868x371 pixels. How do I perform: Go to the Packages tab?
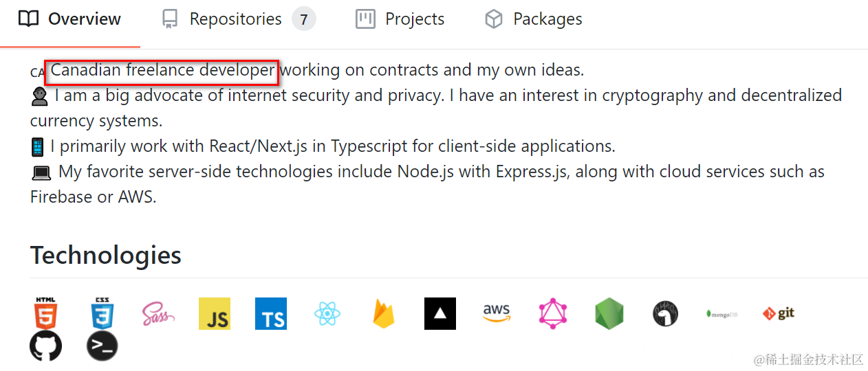(534, 19)
